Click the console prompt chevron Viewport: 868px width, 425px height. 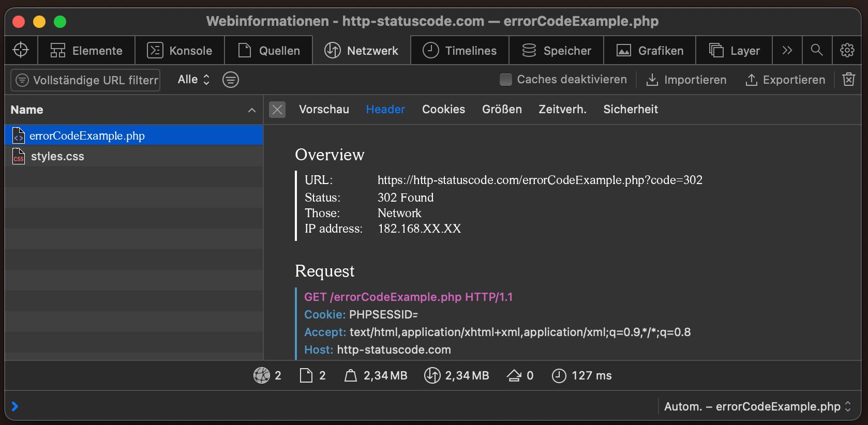click(15, 406)
